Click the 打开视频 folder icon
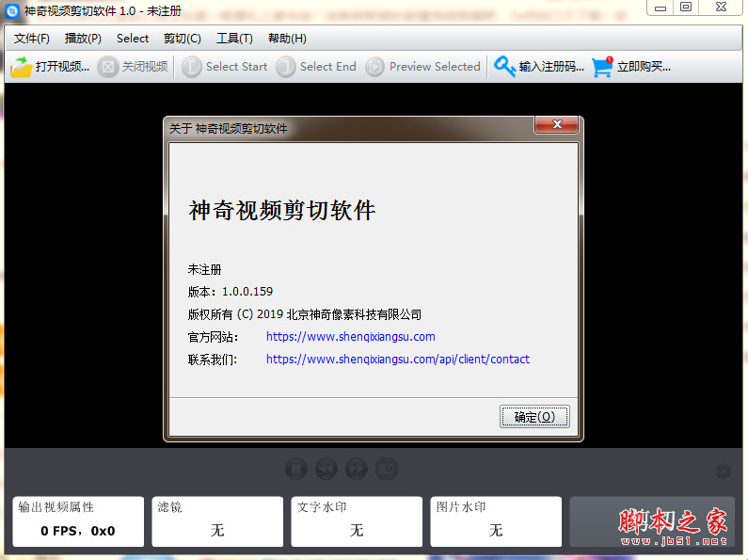 pos(21,67)
